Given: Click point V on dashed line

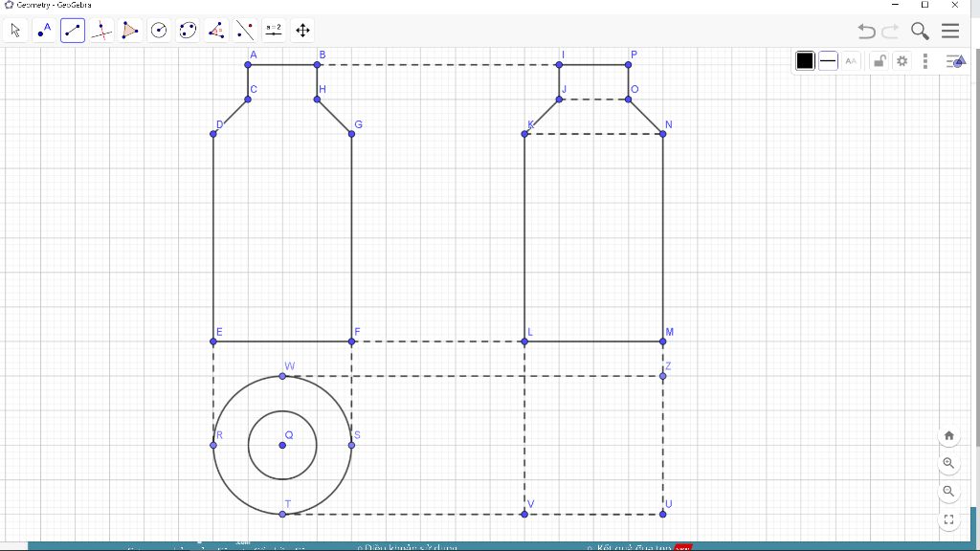Looking at the screenshot, I should (524, 514).
